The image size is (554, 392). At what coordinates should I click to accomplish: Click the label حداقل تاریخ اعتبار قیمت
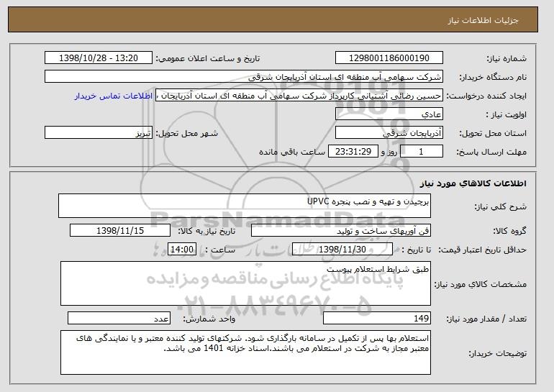point(482,250)
